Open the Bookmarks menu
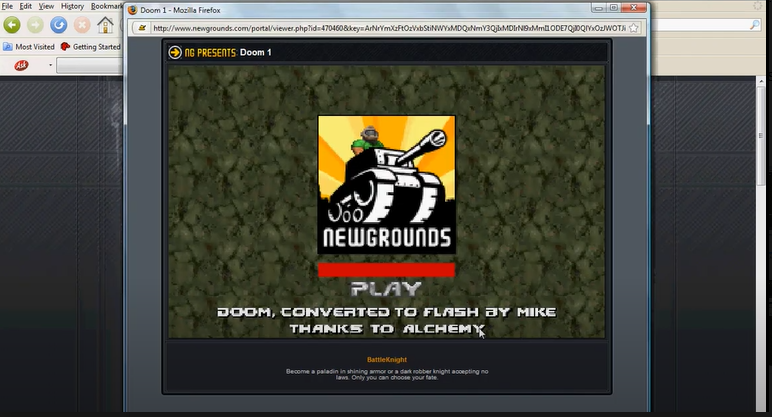The width and height of the screenshot is (772, 417). click(107, 6)
